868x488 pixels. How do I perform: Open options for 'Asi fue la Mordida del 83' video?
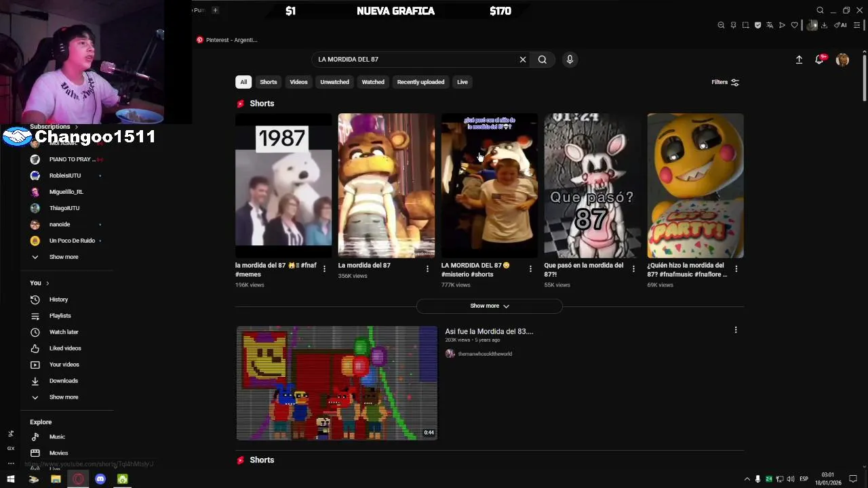click(x=736, y=330)
